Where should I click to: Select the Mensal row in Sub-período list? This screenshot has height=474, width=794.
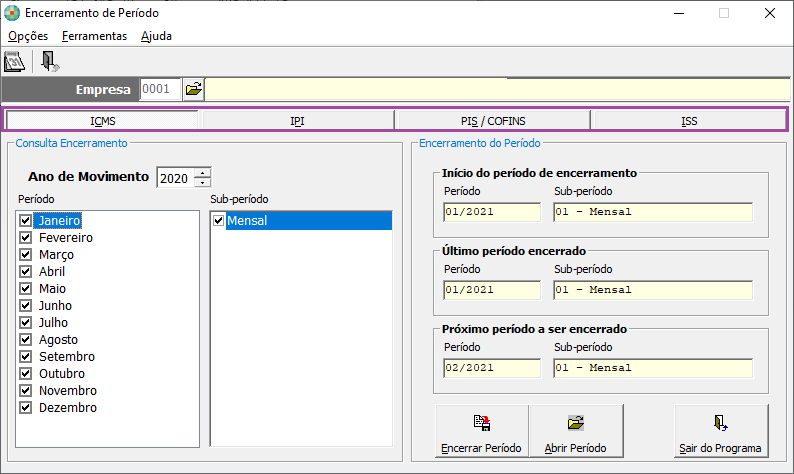[x=301, y=220]
